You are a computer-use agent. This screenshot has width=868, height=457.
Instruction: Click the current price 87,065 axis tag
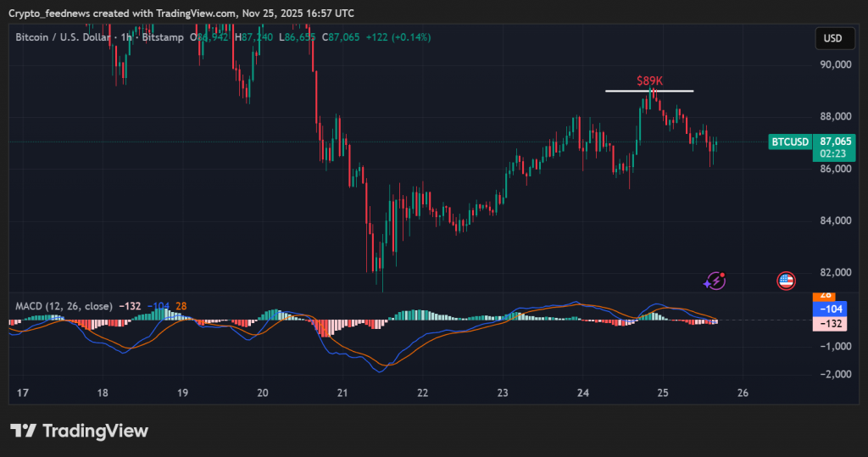(x=835, y=142)
